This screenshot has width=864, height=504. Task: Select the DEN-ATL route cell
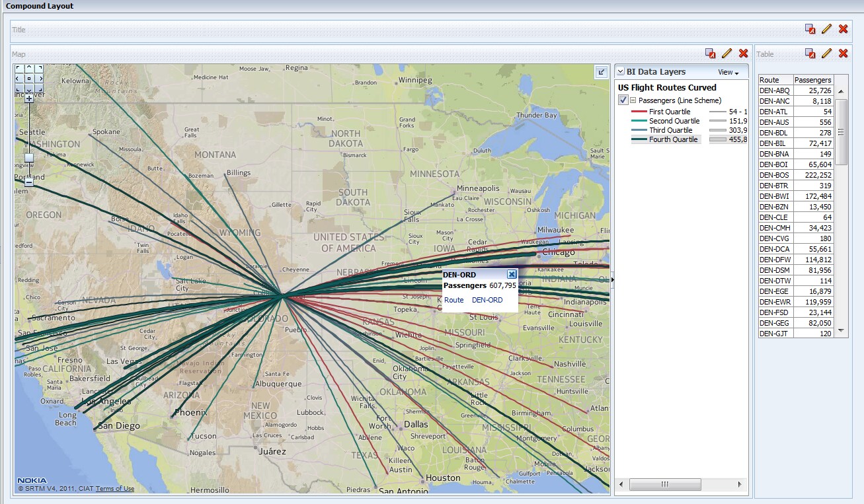(x=775, y=112)
